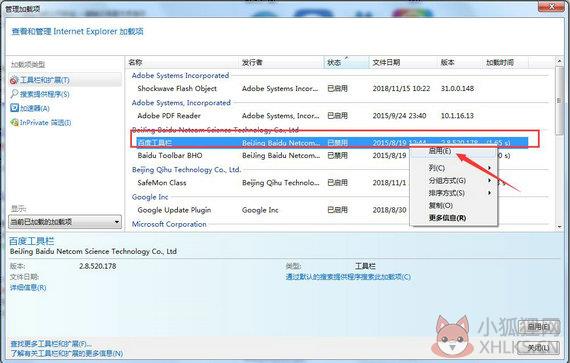Click the add-on list scrollbar down arrow
The image size is (570, 363).
559,226
